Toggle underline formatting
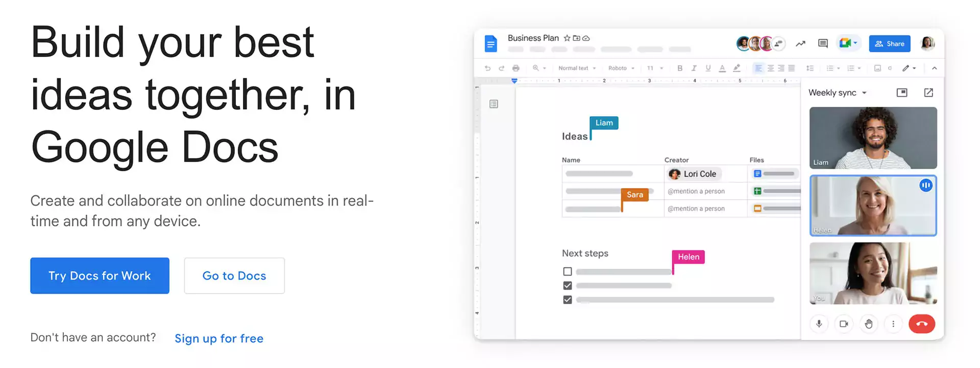The width and height of the screenshot is (980, 368). [x=708, y=68]
